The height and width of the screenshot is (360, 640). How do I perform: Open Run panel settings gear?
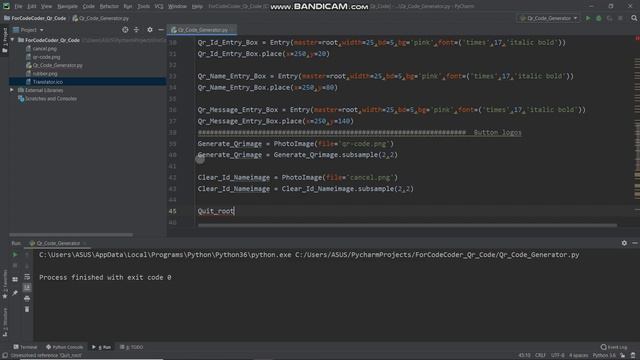point(624,243)
